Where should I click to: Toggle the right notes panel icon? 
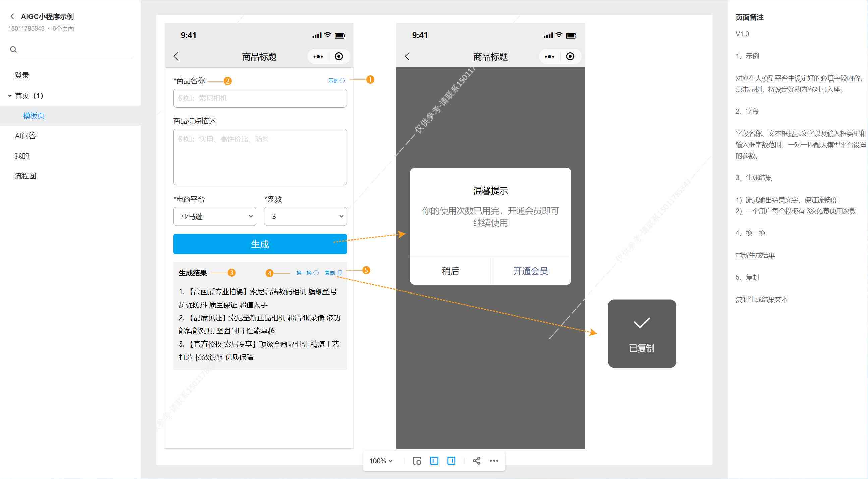pos(451,461)
